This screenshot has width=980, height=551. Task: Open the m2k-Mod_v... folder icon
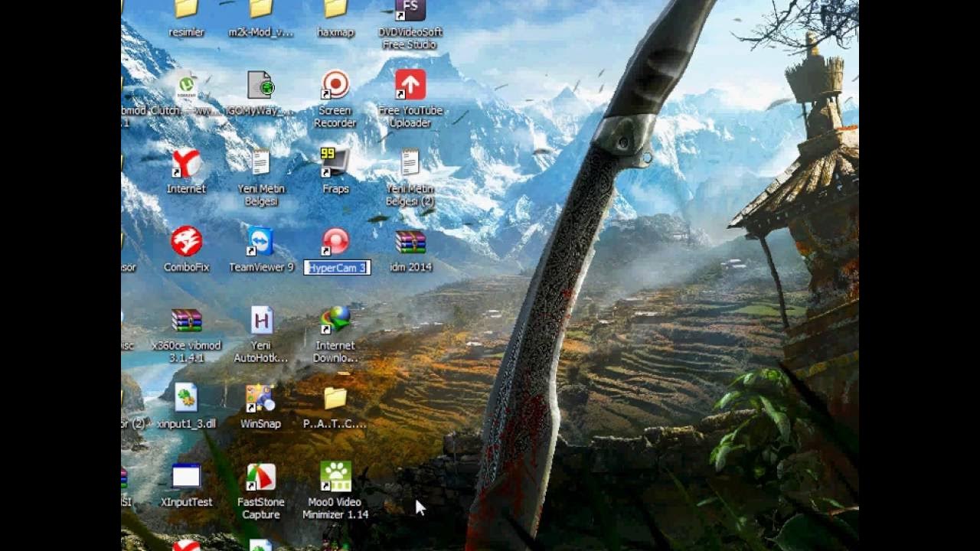click(261, 9)
